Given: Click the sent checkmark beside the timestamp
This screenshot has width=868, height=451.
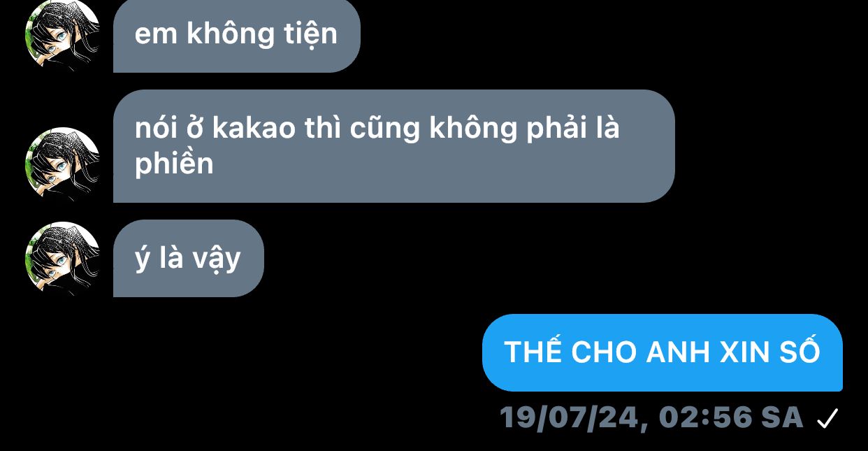Looking at the screenshot, I should click(x=827, y=419).
